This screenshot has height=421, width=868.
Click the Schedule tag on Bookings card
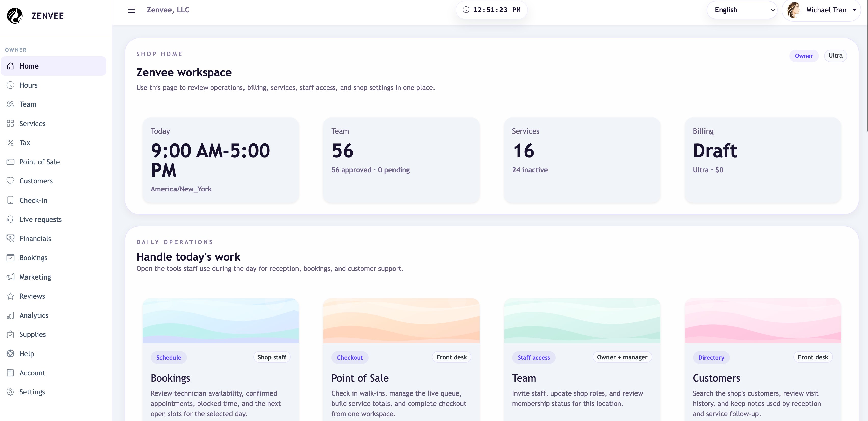[x=168, y=357]
